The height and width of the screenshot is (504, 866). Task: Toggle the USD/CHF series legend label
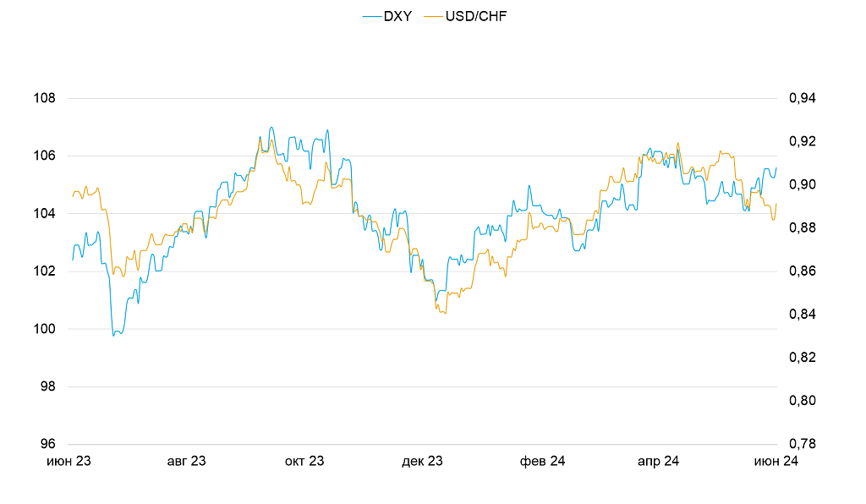[x=476, y=16]
